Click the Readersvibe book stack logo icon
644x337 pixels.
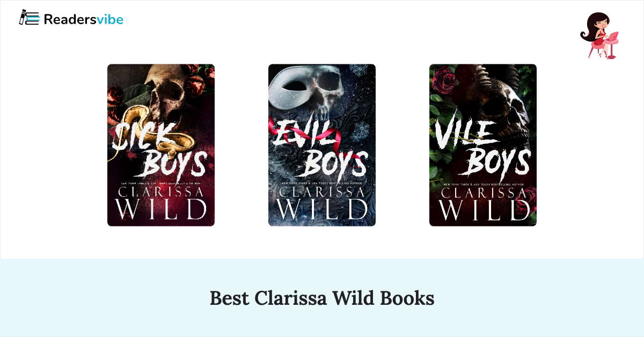(29, 18)
